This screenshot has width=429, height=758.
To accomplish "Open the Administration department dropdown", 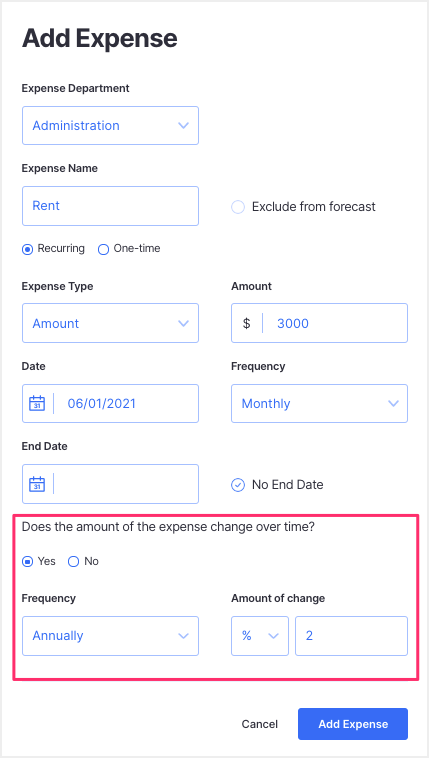I will [110, 126].
